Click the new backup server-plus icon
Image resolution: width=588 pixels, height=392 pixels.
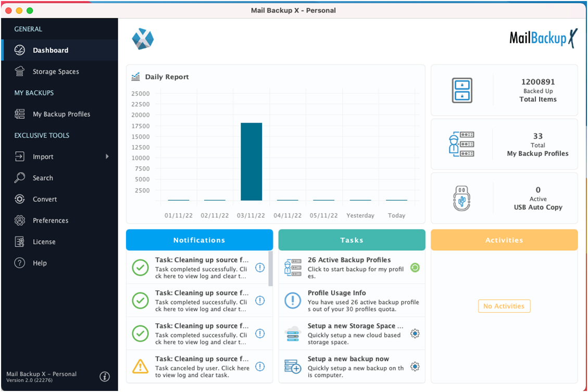[293, 367]
